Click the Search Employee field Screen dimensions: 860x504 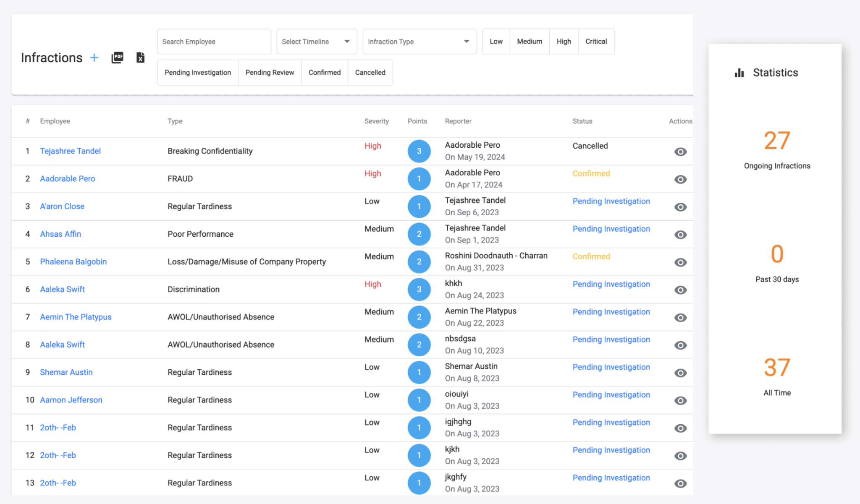click(214, 41)
